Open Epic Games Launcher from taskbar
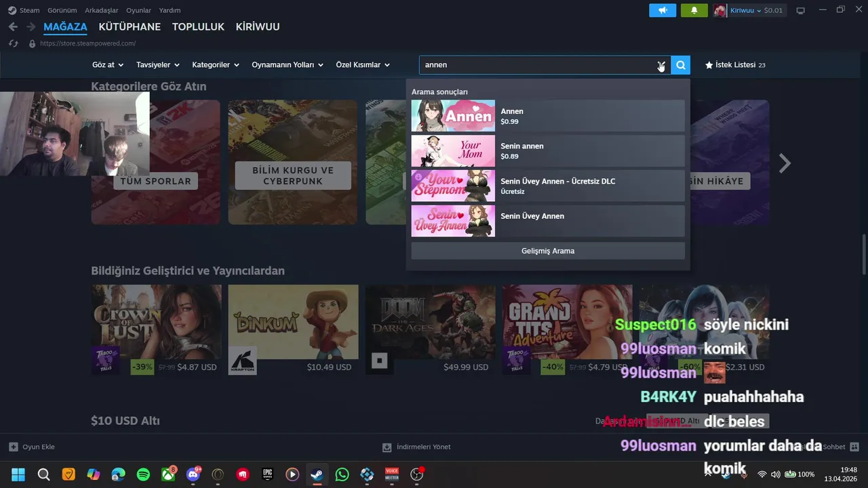This screenshot has height=488, width=868. pyautogui.click(x=268, y=474)
